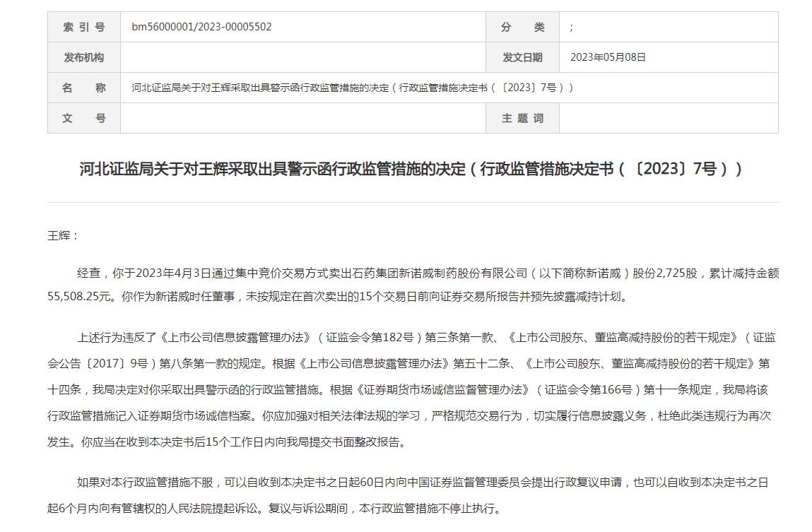Click the 分类 label cell

click(522, 27)
